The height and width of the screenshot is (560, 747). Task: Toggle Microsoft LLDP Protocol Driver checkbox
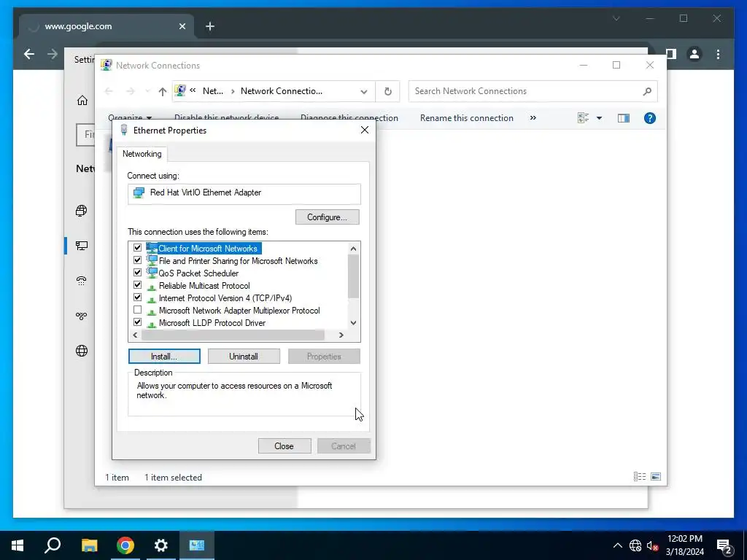pos(138,322)
